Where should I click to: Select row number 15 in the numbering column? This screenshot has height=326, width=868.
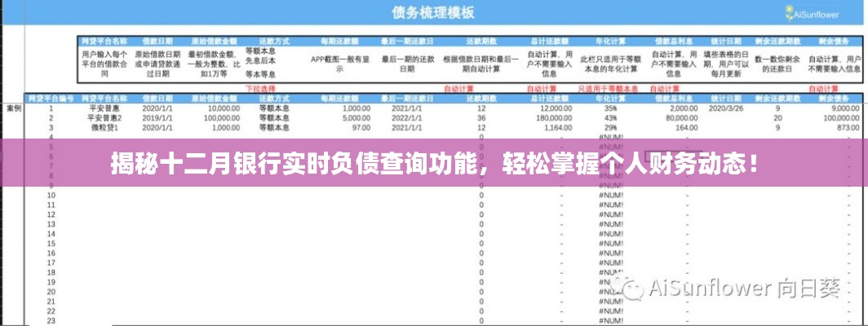(51, 244)
